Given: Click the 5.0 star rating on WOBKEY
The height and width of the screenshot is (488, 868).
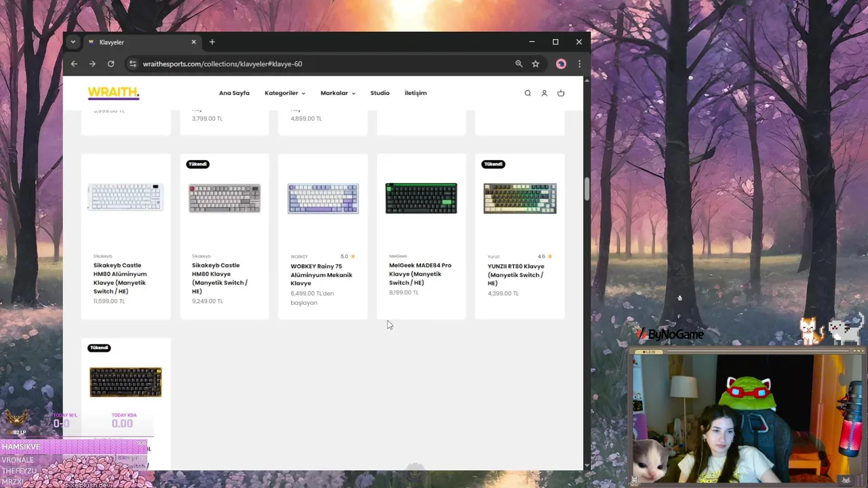Looking at the screenshot, I should (348, 256).
